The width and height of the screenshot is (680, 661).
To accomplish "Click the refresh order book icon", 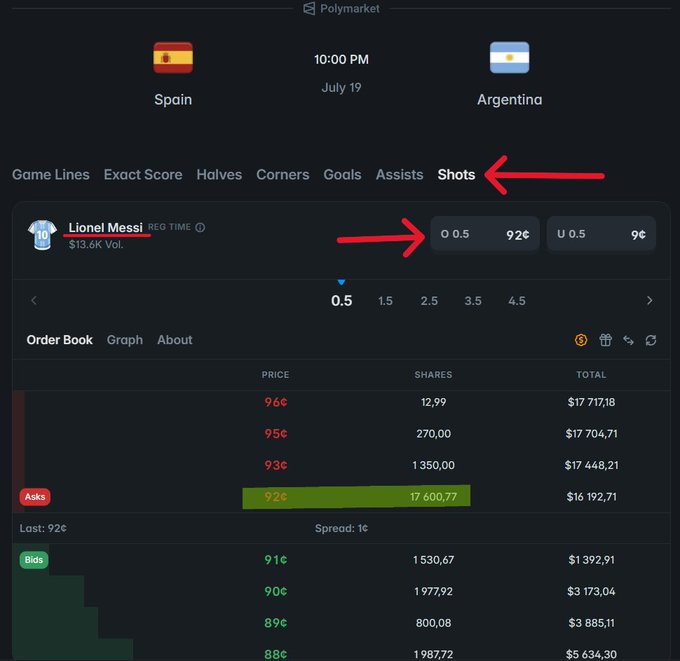I will [651, 340].
